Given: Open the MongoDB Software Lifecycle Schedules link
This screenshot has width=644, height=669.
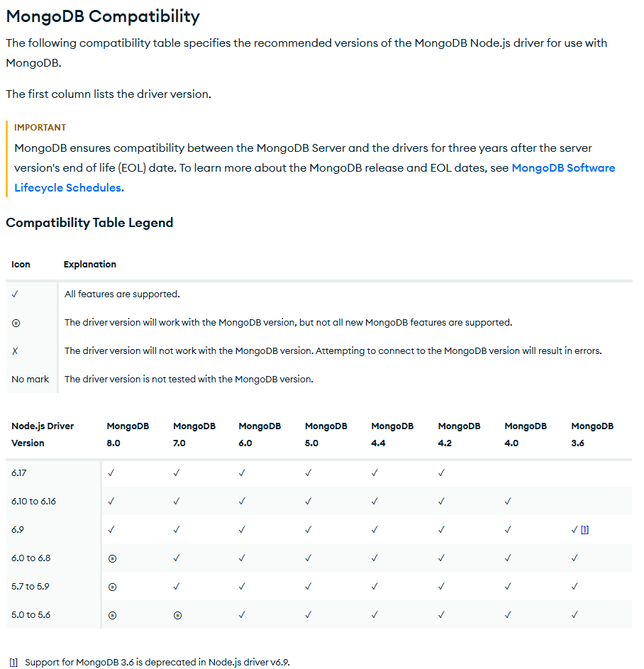Looking at the screenshot, I should 563,168.
